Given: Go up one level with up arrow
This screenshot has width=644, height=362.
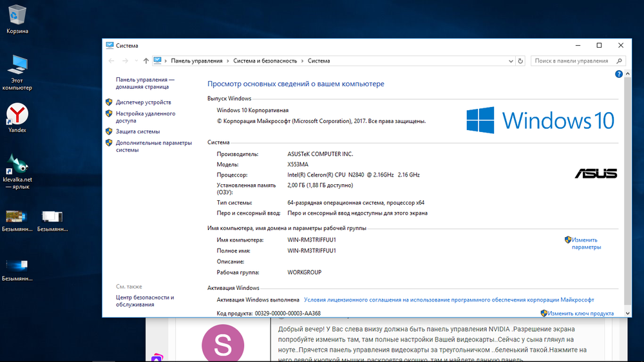Looking at the screenshot, I should click(x=146, y=61).
